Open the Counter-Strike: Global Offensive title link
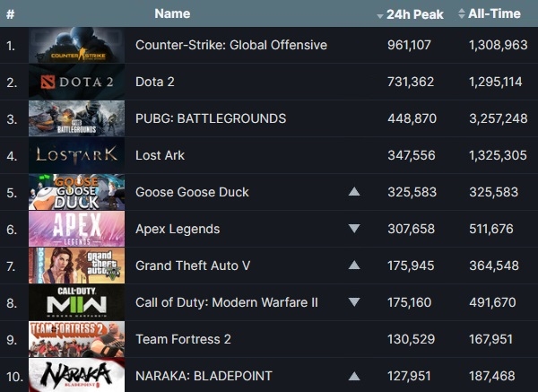Screen dimensions: 538x392 click(x=231, y=45)
